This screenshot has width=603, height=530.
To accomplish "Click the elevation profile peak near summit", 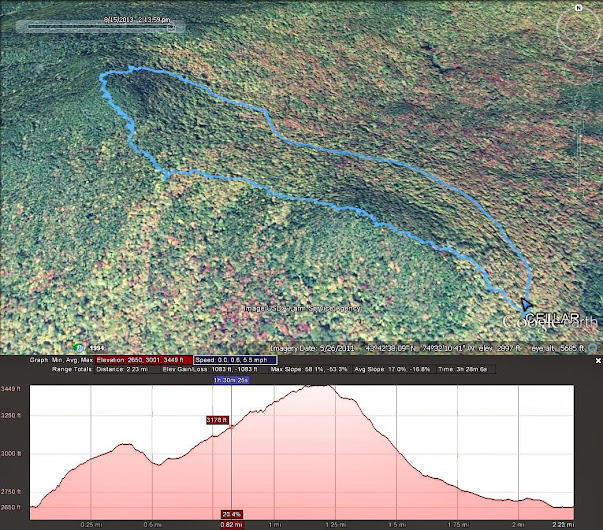I will click(x=317, y=386).
